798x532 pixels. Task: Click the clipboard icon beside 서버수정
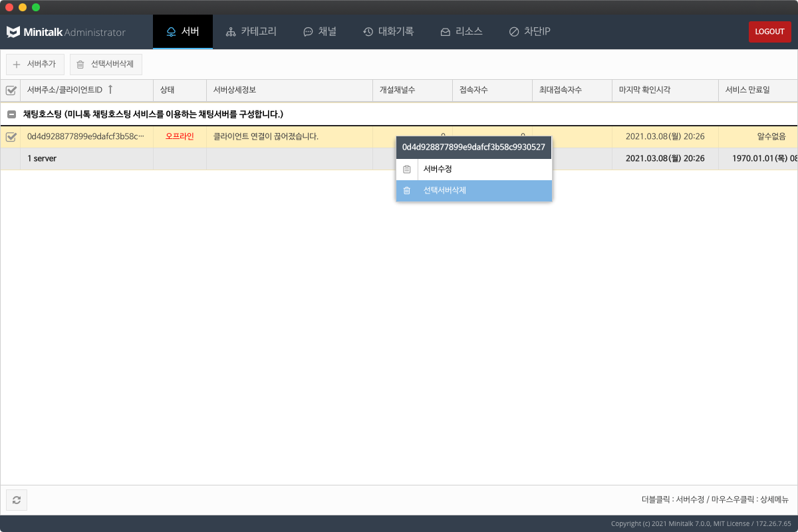407,170
